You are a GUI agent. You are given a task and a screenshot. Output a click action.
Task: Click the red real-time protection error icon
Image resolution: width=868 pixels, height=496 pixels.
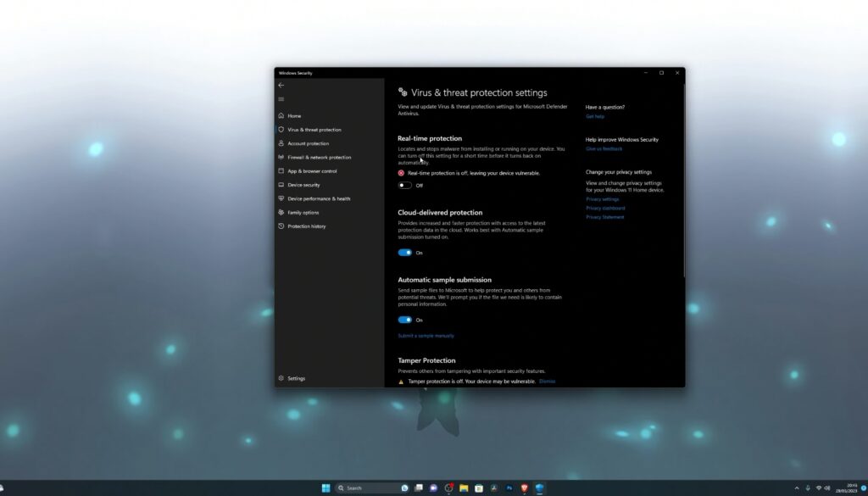point(401,173)
